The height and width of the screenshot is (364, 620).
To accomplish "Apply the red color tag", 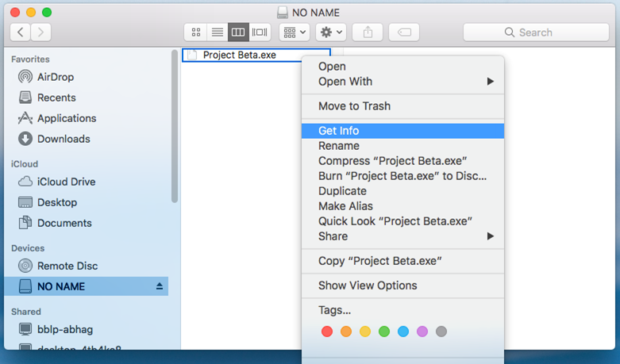I will pyautogui.click(x=327, y=331).
